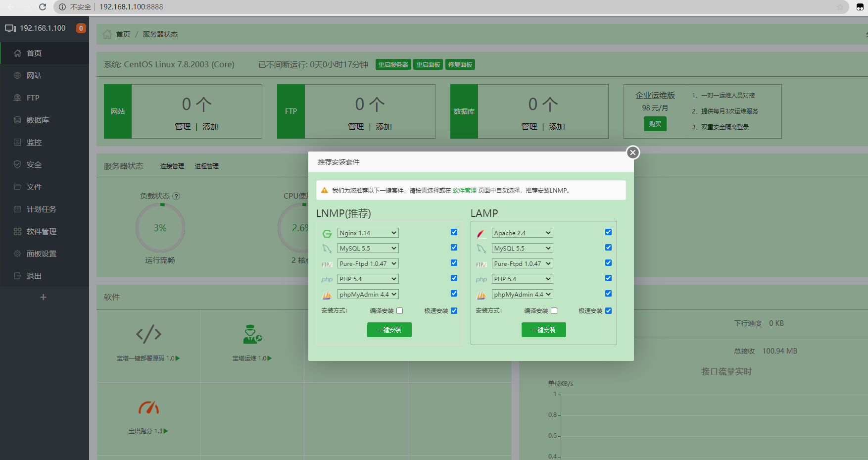Enable 编译安装 under LAMP
The image size is (868, 460).
click(554, 311)
